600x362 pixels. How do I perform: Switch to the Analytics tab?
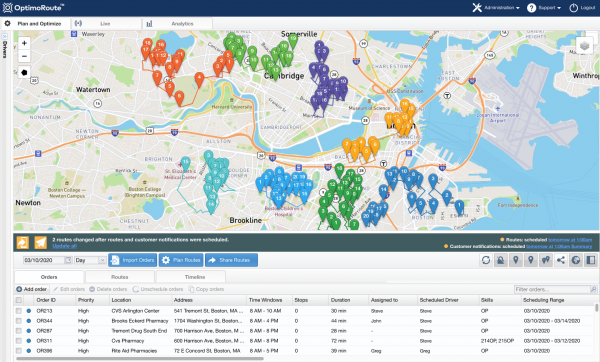point(178,24)
